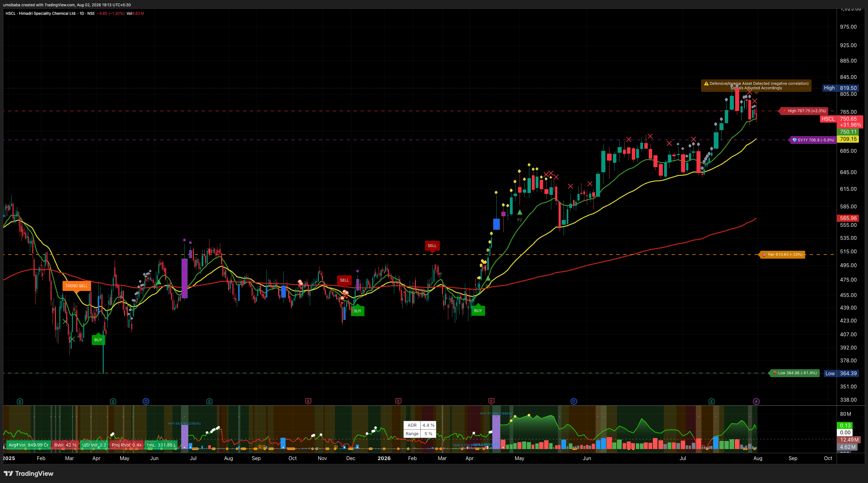Image resolution: width=868 pixels, height=483 pixels.
Task: Click the Defensive/Inverse Asset Detected notice
Action: click(756, 85)
